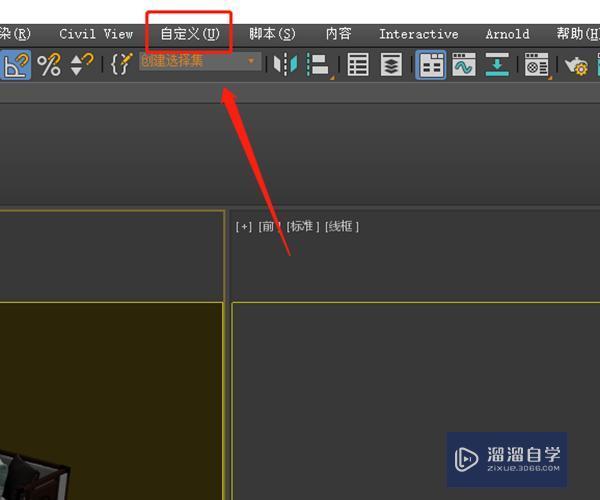The width and height of the screenshot is (600, 500).
Task: Open the Schematic View
Action: 497,65
